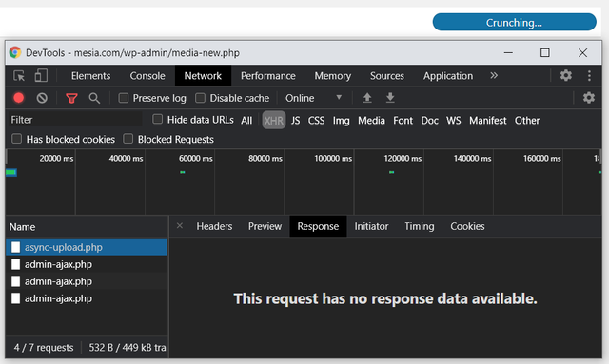Select the Response details tab
This screenshot has width=609, height=364.
[318, 226]
